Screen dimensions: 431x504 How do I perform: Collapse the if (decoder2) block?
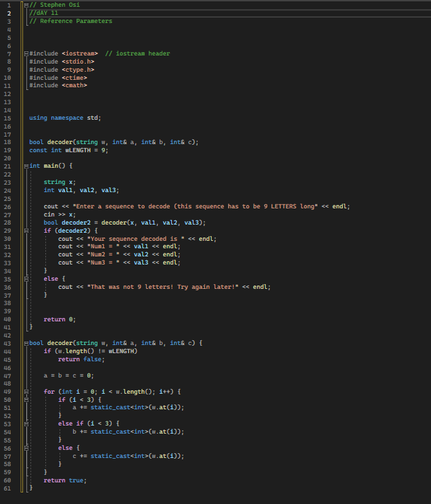point(26,231)
